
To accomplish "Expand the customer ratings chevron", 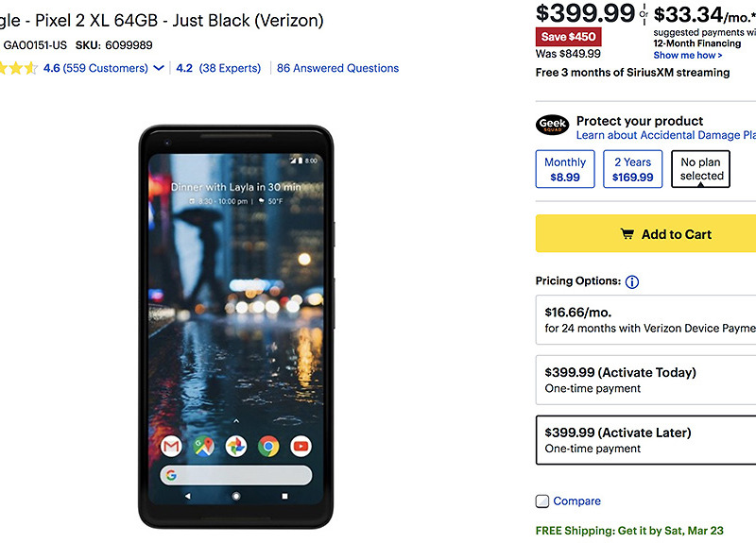I will coord(159,68).
